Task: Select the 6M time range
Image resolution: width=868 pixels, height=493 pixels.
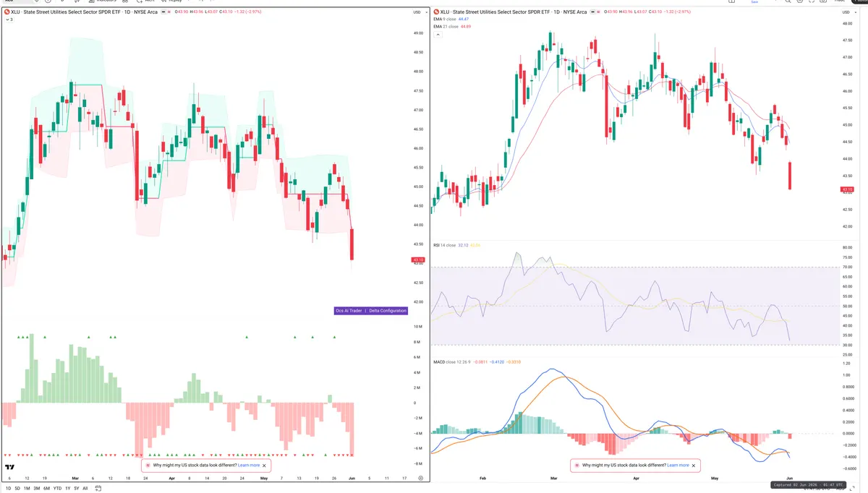Action: tap(46, 488)
